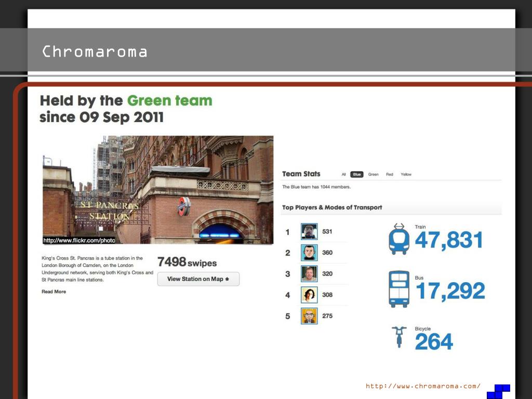The width and height of the screenshot is (532, 399).
Task: Select the All team stats tab
Action: (344, 175)
